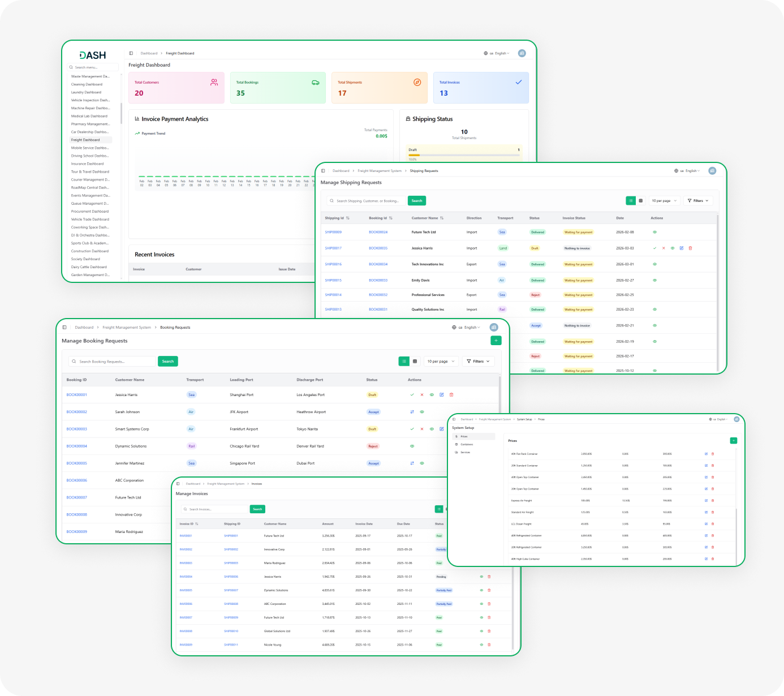Screen dimensions: 784x696
Task: Approve shipment SHIP00017 with the checkmark icon
Action: (655, 248)
